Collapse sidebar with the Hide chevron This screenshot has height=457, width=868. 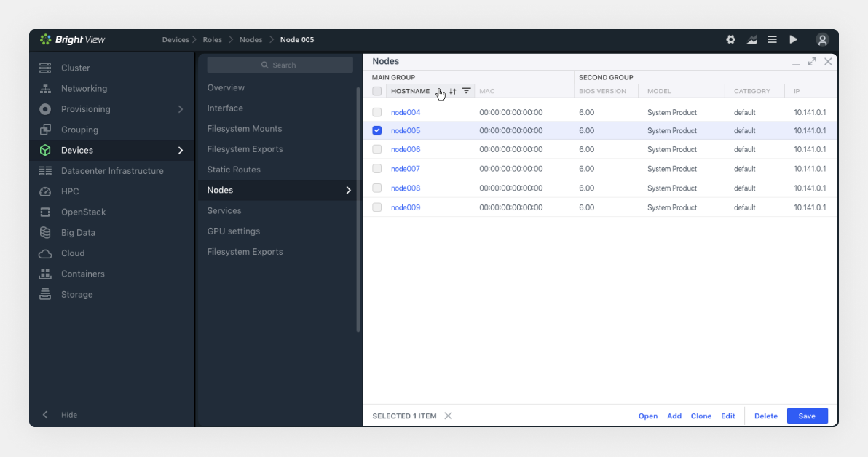coord(45,415)
